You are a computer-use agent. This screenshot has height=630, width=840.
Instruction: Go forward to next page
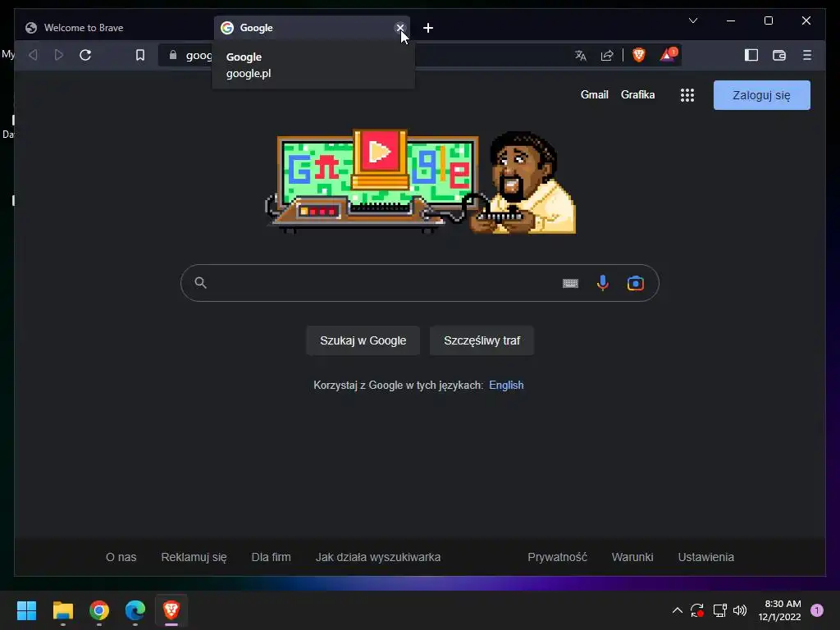[59, 55]
